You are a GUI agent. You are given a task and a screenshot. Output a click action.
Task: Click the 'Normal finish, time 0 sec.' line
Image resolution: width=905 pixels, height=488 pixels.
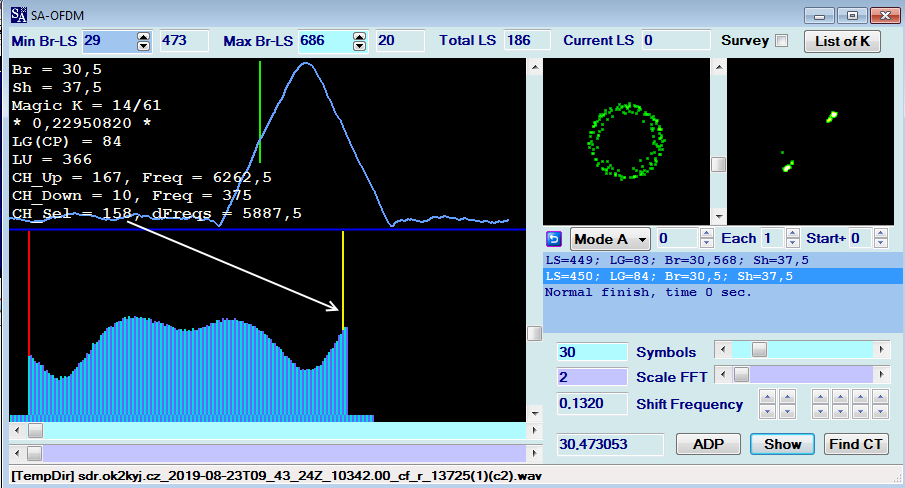(648, 292)
